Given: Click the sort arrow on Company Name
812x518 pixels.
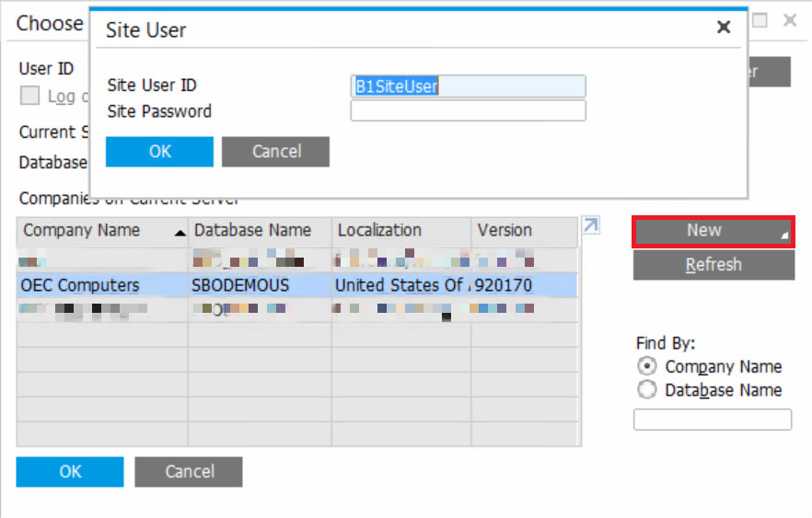Looking at the screenshot, I should [x=180, y=233].
